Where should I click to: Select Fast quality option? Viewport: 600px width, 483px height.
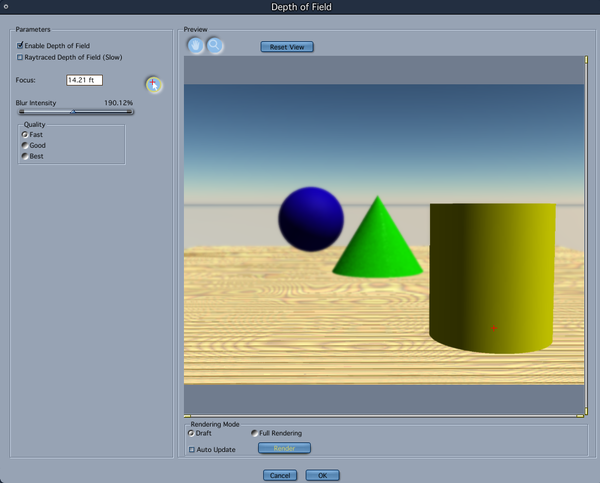25,134
